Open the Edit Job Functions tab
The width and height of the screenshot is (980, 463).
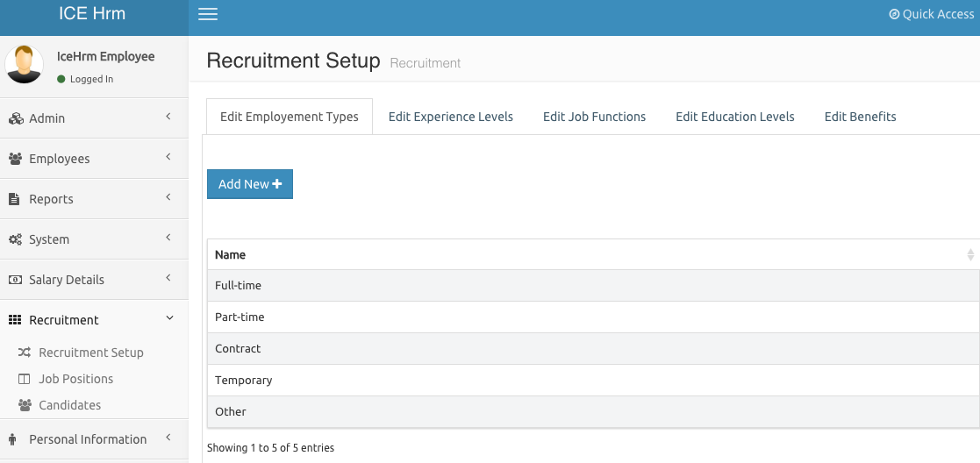pyautogui.click(x=594, y=117)
